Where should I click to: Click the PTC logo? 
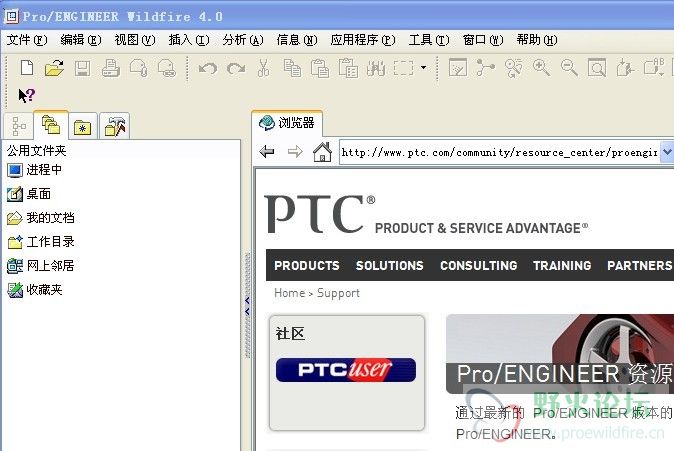pos(320,214)
